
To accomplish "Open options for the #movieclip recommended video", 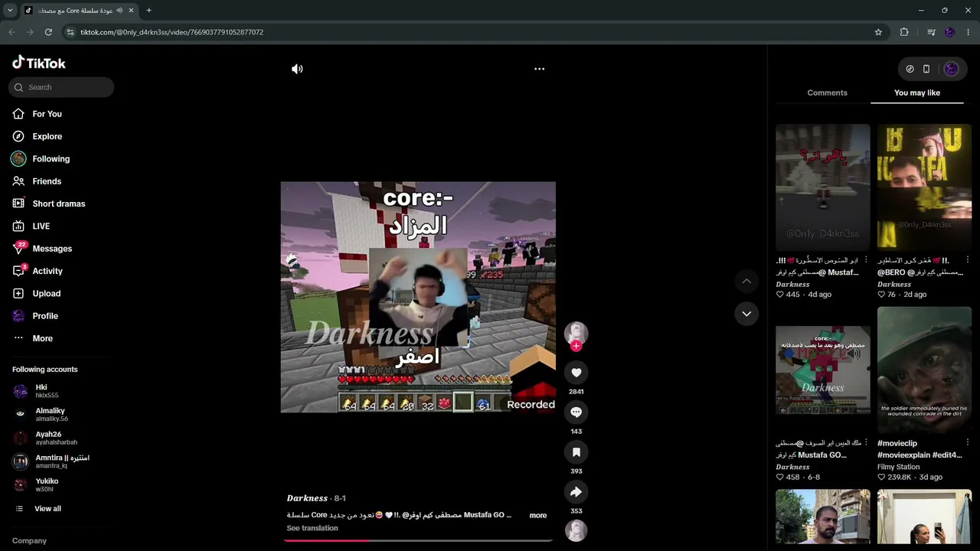I will (968, 443).
